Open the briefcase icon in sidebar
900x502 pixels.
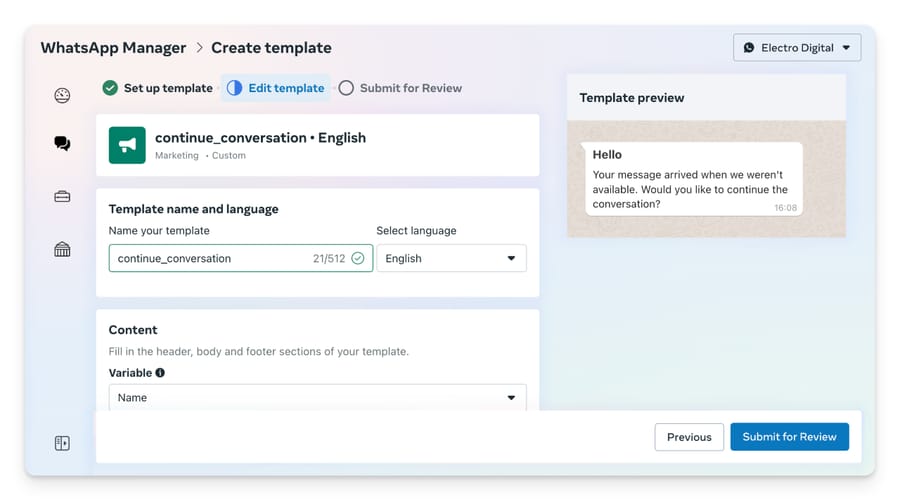(62, 197)
